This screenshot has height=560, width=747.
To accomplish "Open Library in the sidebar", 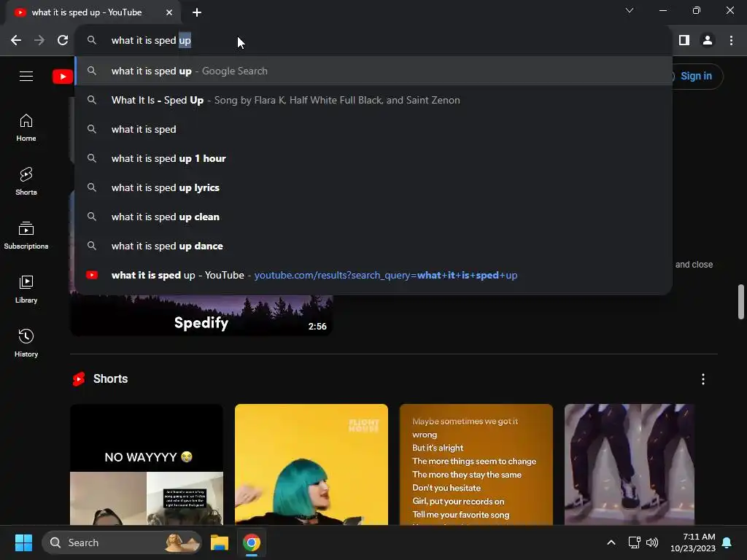I will pyautogui.click(x=26, y=289).
